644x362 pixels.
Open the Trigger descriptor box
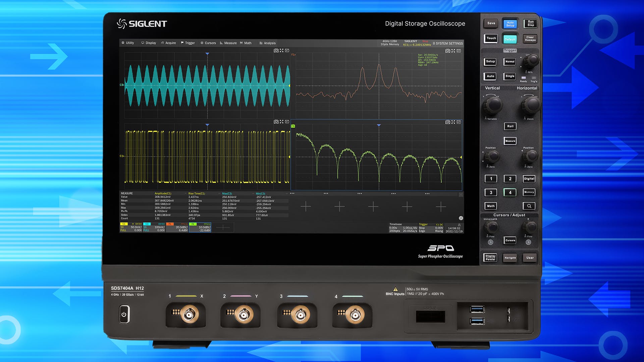pos(431,228)
